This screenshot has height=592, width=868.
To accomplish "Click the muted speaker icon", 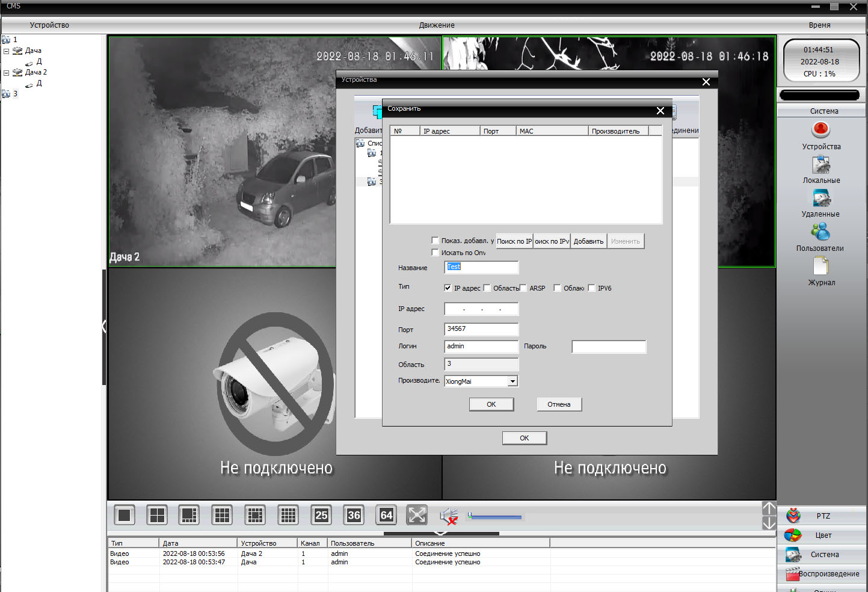I will click(x=448, y=516).
